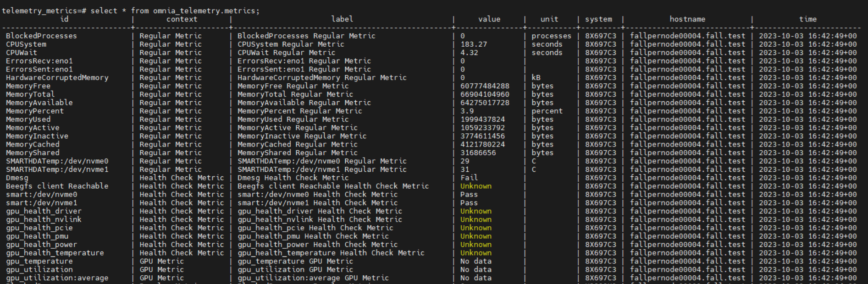Image resolution: width=868 pixels, height=284 pixels.
Task: Select the gpu_health_power id cell
Action: 41,245
